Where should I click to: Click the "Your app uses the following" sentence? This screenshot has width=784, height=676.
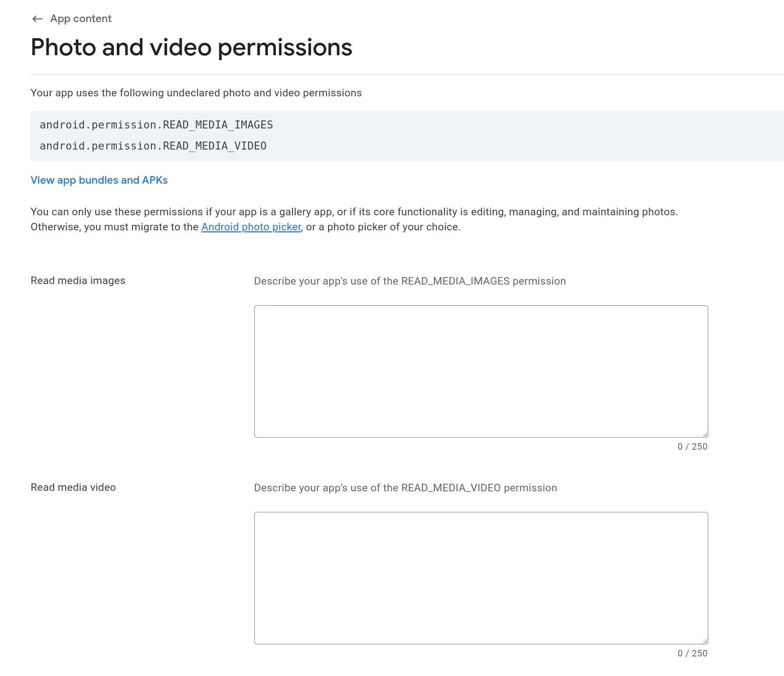(196, 93)
